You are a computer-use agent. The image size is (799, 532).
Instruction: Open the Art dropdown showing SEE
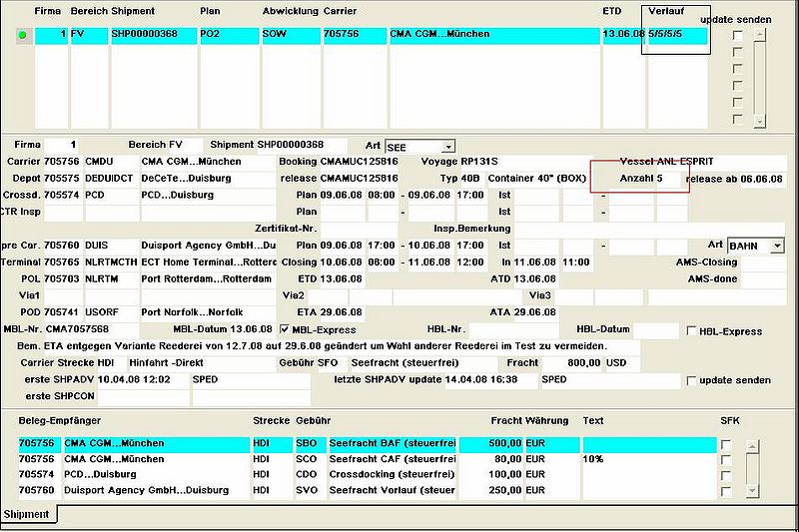[x=447, y=147]
